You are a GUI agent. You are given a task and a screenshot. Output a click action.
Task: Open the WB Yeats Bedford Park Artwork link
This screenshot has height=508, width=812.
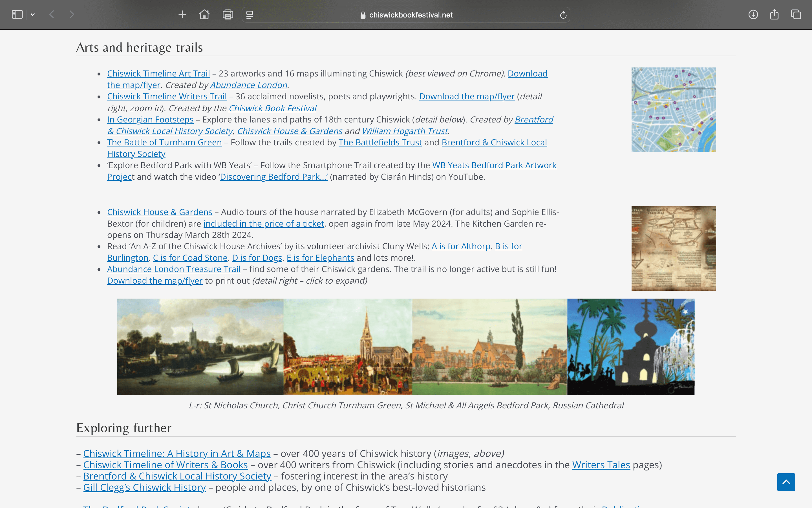494,165
